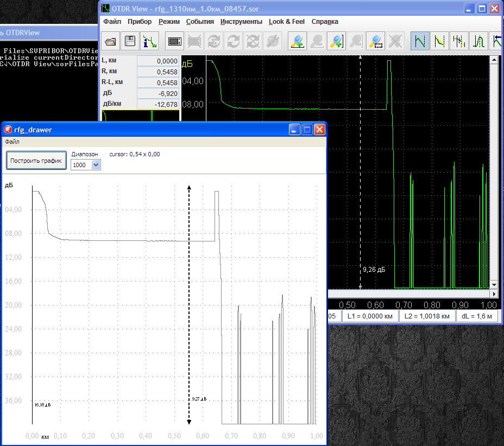Save the current trace

[130, 41]
